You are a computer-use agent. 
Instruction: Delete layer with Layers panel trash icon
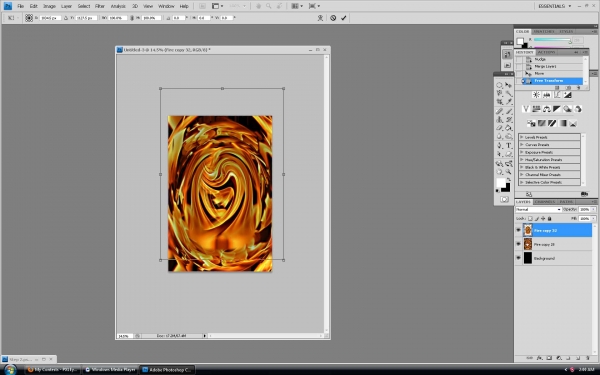588,358
